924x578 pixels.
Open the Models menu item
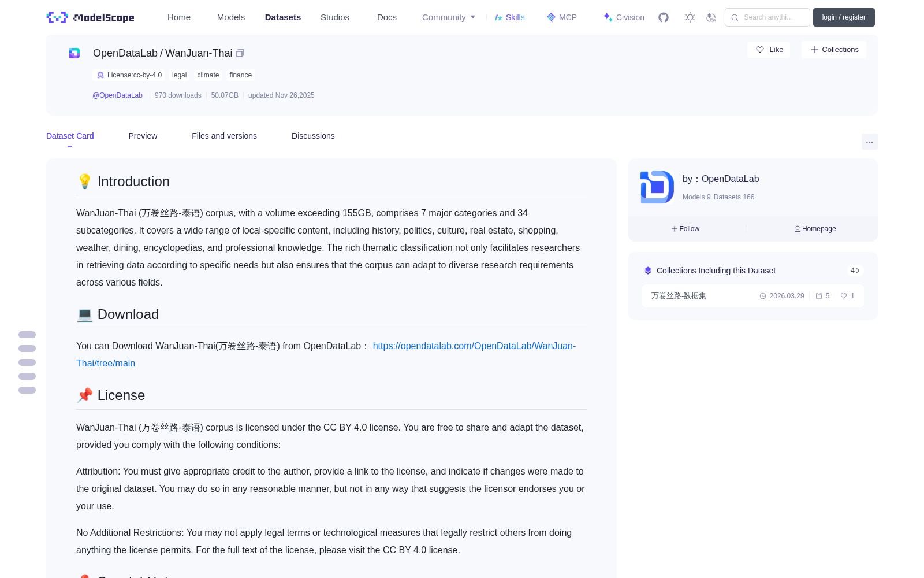[x=231, y=17]
